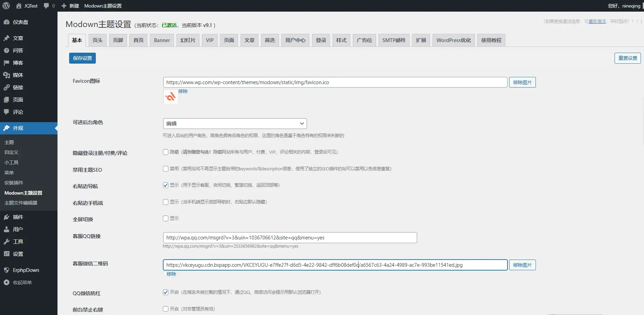
Task: Focus the Favicon图标 URL field
Action: tap(335, 82)
